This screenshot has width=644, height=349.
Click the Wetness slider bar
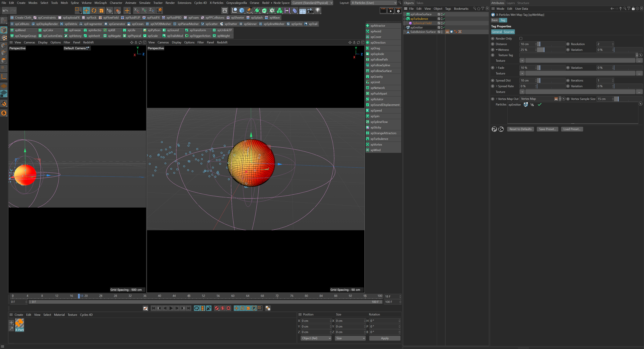[x=551, y=50]
